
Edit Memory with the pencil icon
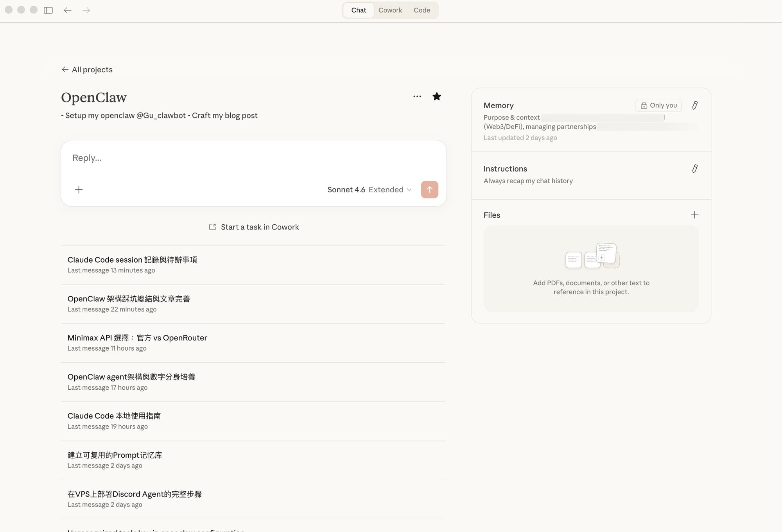[x=695, y=105]
